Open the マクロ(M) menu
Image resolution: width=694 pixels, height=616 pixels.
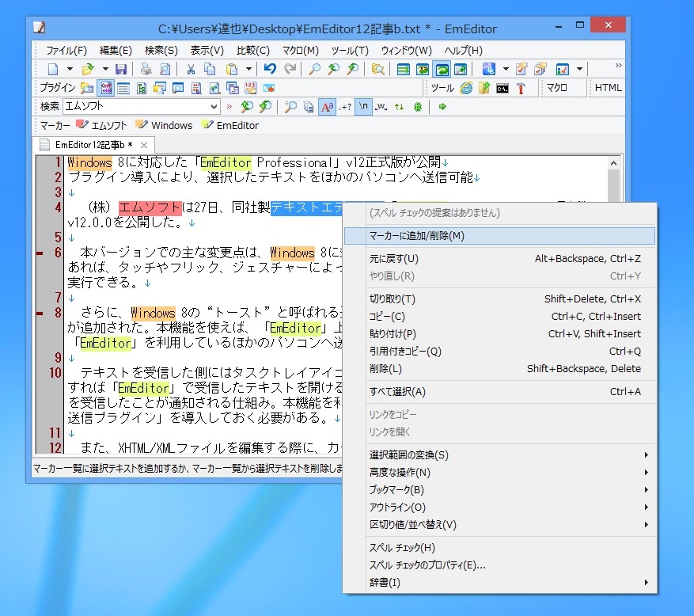coord(300,51)
